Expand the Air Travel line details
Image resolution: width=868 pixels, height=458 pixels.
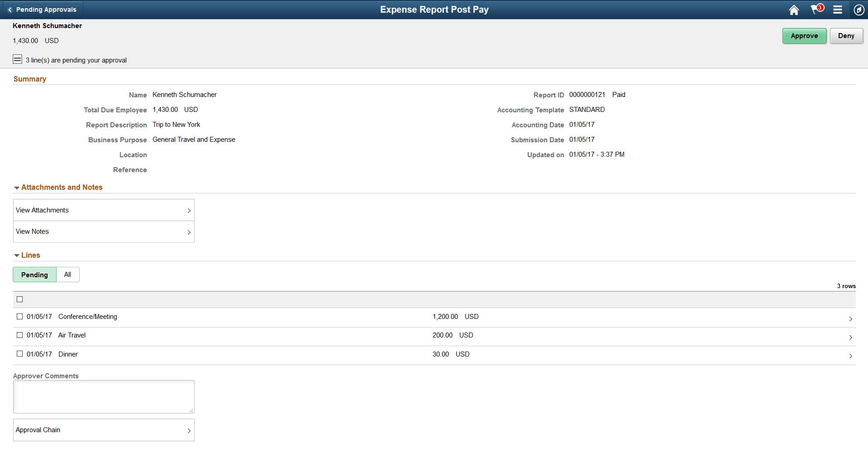tap(851, 337)
